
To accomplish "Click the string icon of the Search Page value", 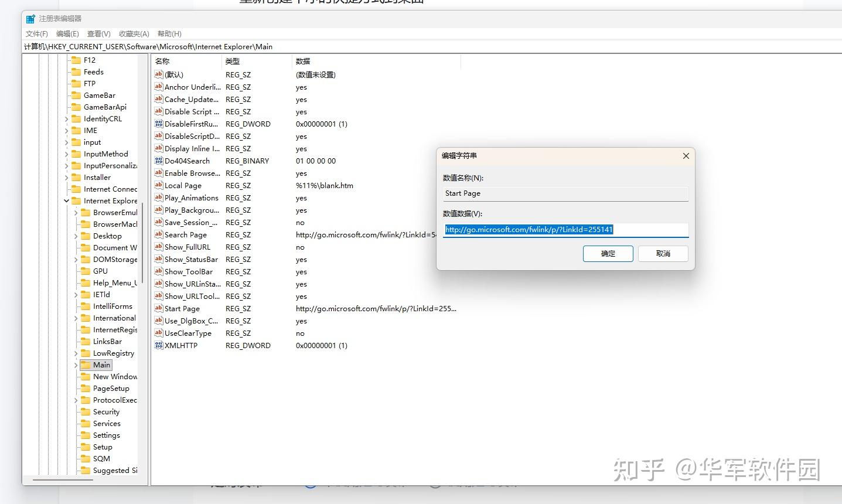I will 158,234.
